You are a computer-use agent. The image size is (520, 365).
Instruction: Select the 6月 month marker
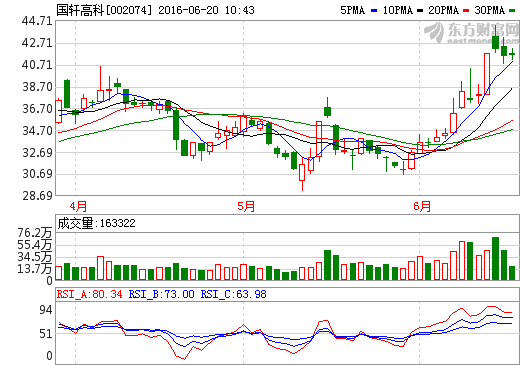pos(422,206)
